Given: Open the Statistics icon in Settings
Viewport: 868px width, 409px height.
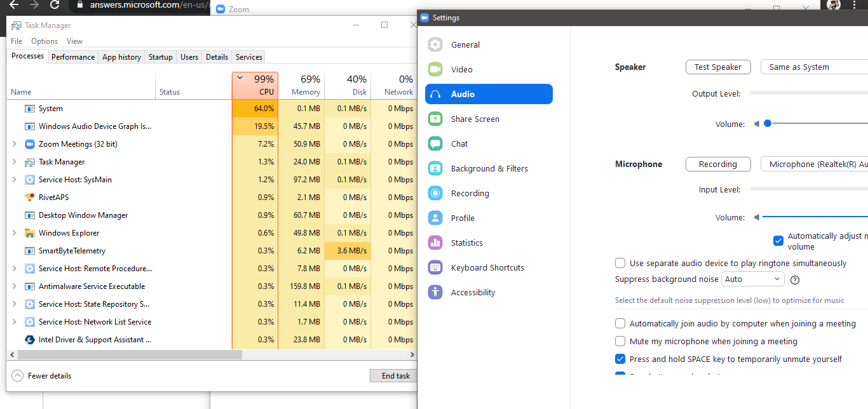Looking at the screenshot, I should 435,243.
